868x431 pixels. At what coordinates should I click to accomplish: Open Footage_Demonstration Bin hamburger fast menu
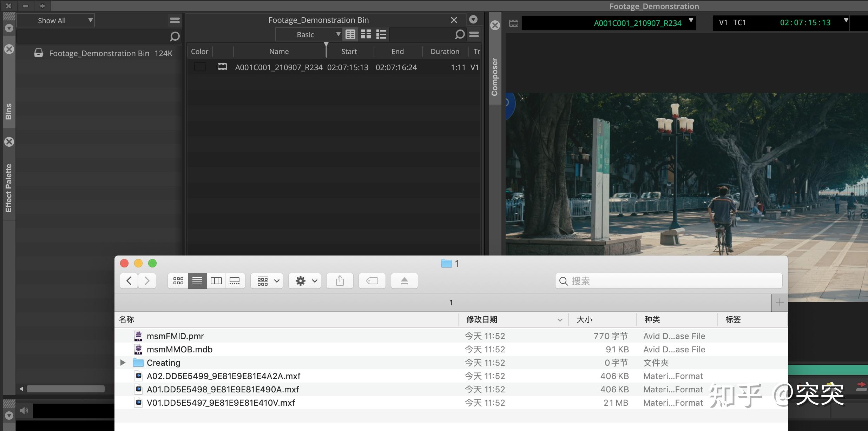point(474,34)
